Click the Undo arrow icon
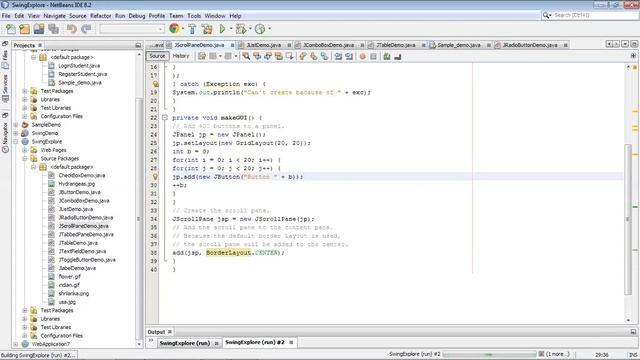 72,29
